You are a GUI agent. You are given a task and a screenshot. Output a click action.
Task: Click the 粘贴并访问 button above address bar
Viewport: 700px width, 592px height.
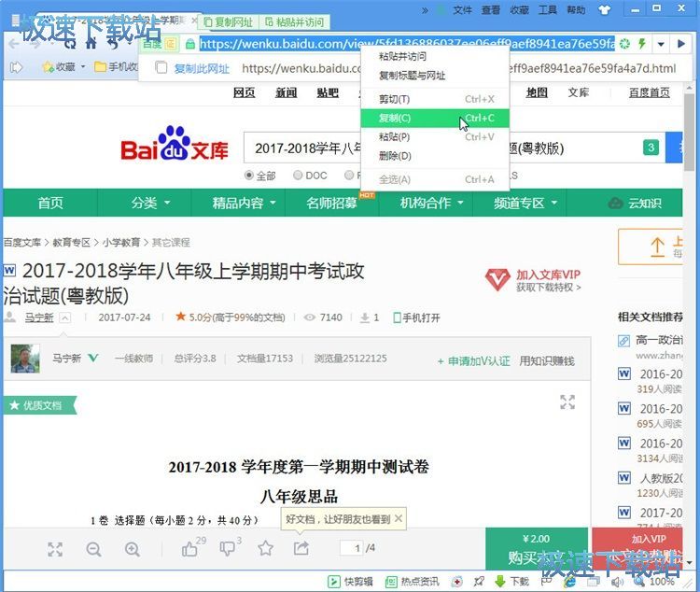coord(294,21)
